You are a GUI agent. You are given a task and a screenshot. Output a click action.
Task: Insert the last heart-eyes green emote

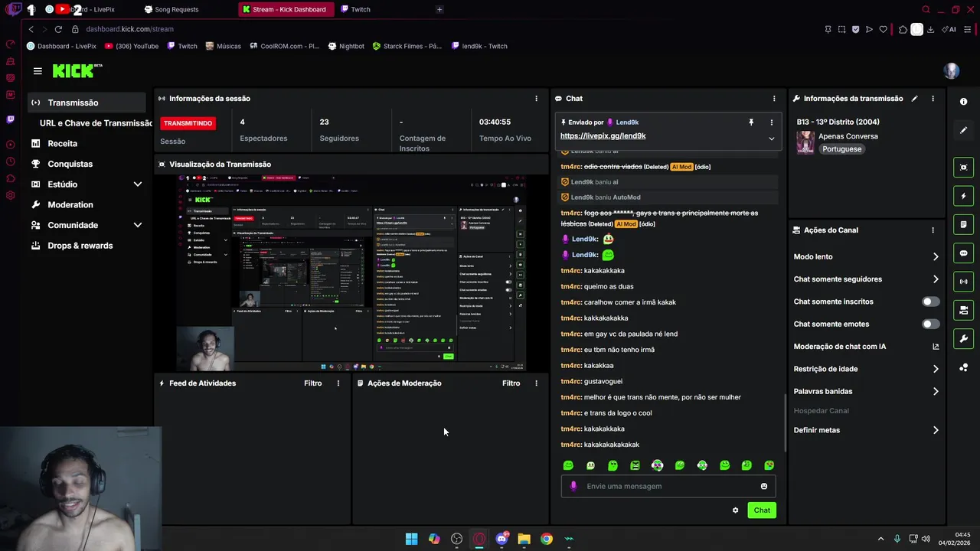pyautogui.click(x=769, y=465)
